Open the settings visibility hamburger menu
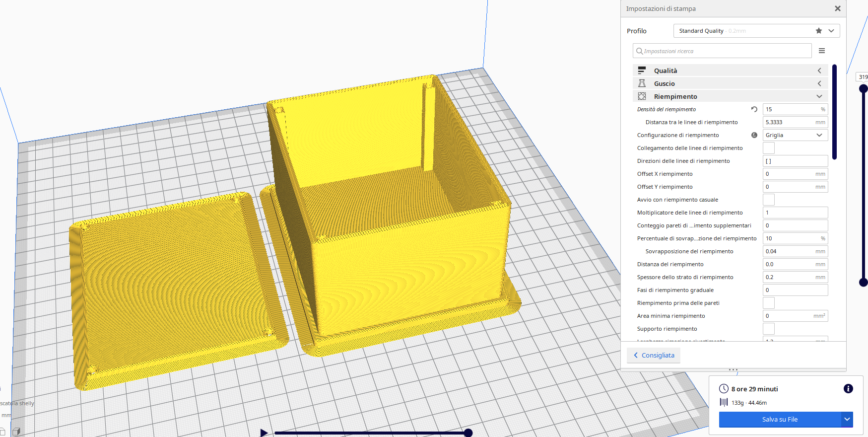This screenshot has width=868, height=437. (x=822, y=51)
